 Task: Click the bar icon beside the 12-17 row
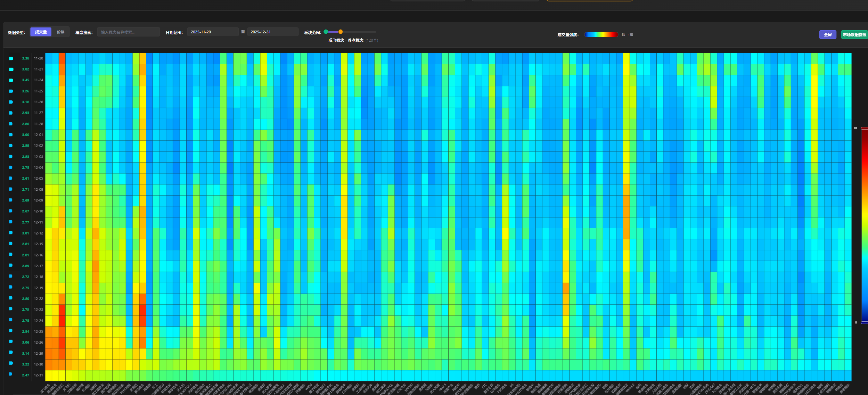click(11, 265)
